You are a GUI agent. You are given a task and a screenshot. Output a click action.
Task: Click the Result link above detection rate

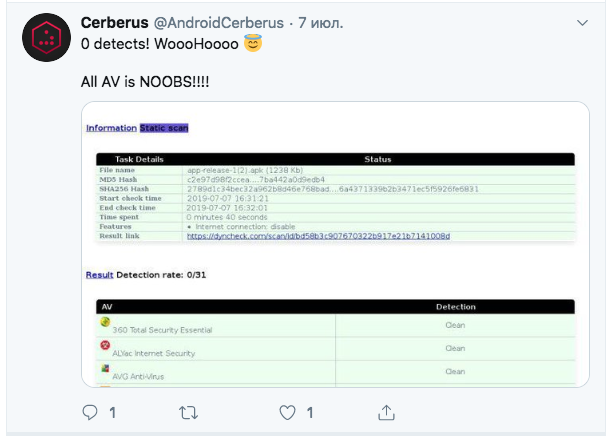99,274
